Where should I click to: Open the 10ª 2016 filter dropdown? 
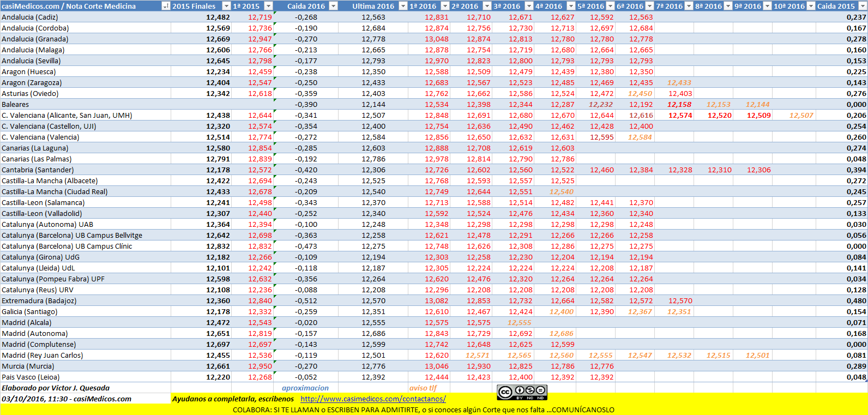pos(811,6)
